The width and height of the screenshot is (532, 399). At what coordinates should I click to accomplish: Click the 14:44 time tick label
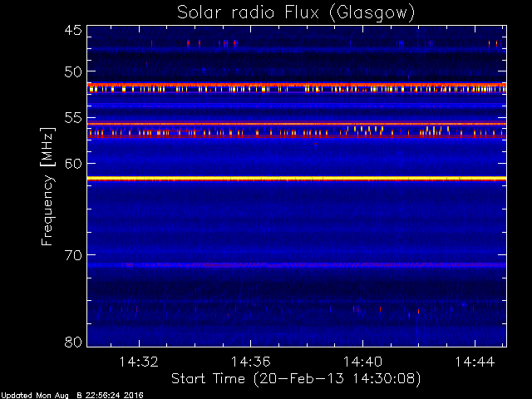tap(475, 362)
